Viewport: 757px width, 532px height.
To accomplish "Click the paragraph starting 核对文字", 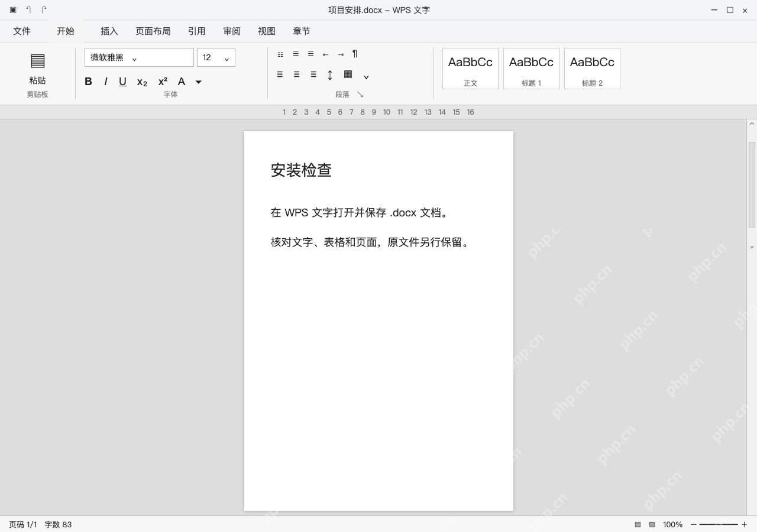I will tap(371, 242).
